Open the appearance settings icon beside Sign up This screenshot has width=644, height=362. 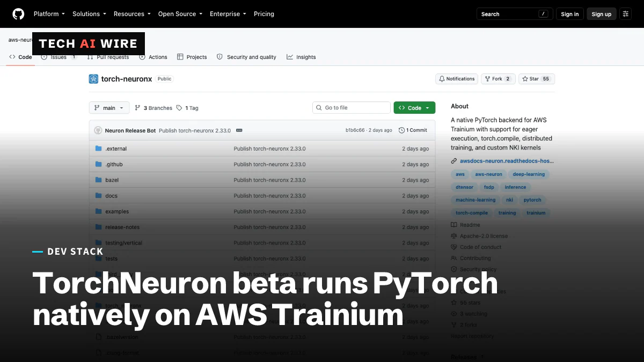tap(626, 14)
